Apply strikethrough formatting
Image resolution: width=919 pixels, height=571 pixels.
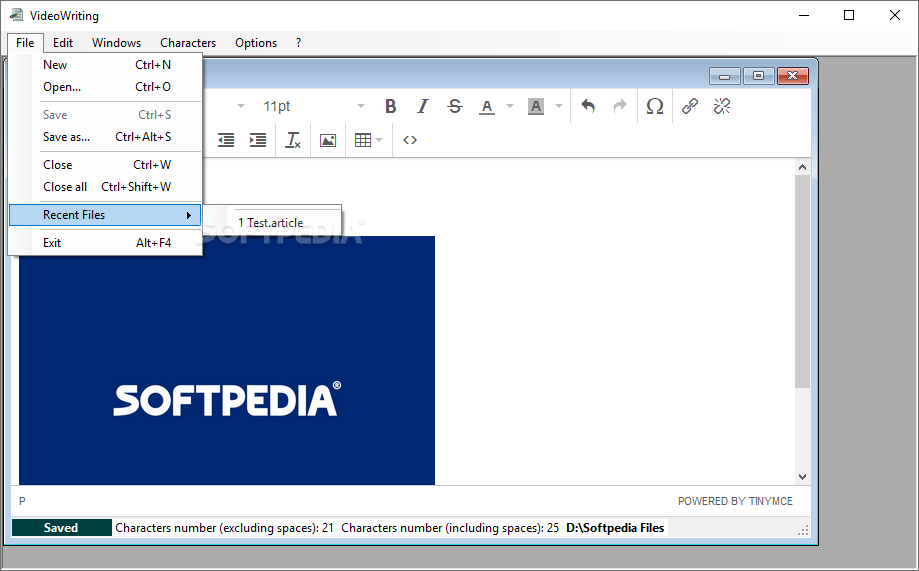[455, 106]
